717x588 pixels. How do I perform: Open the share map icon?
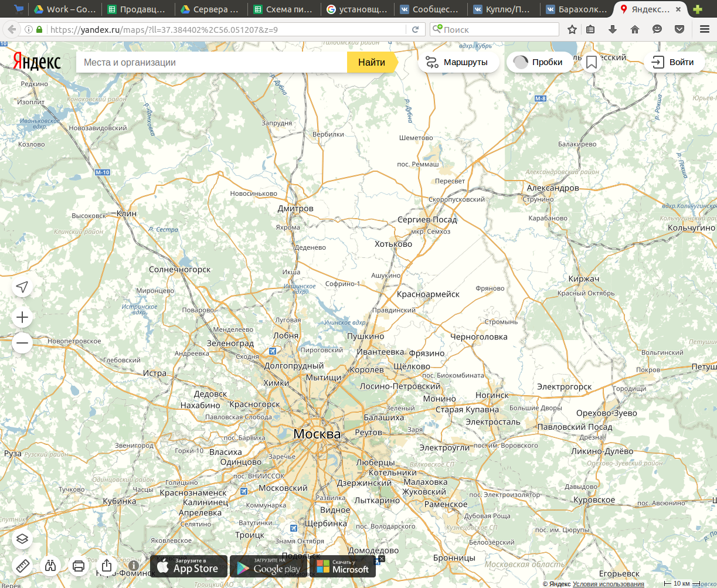107,566
